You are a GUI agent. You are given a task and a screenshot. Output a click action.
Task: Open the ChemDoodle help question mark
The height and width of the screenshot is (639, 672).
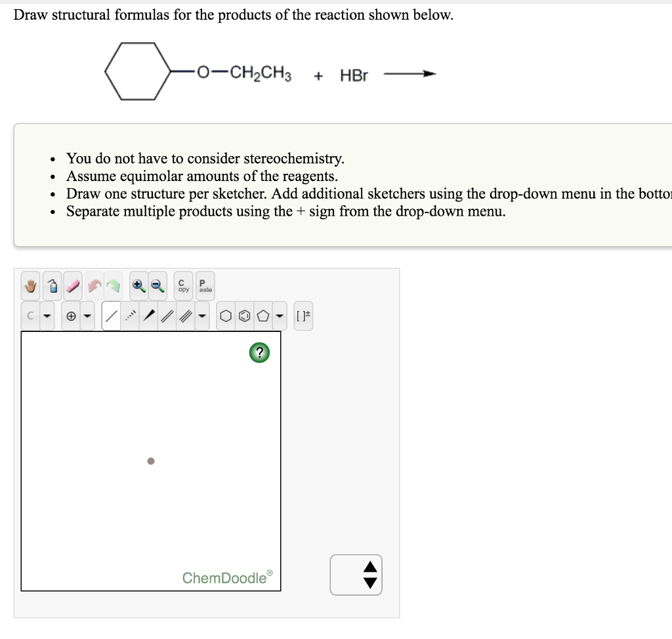click(x=259, y=352)
